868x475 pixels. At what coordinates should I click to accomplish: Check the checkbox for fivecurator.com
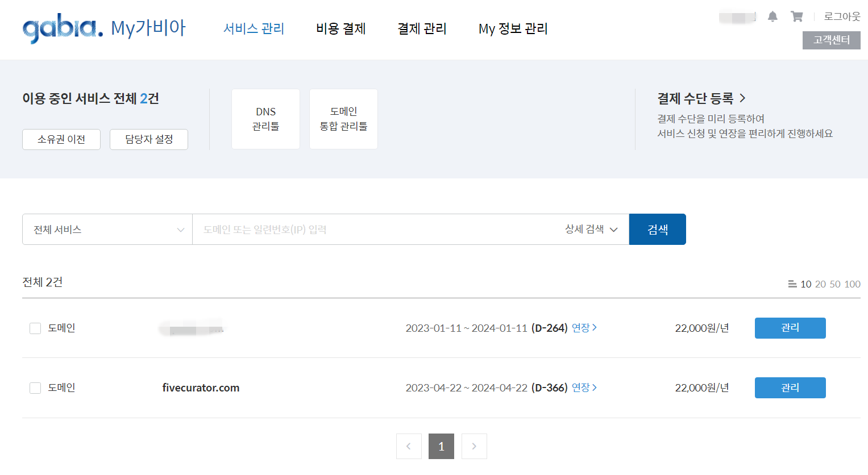coord(35,388)
